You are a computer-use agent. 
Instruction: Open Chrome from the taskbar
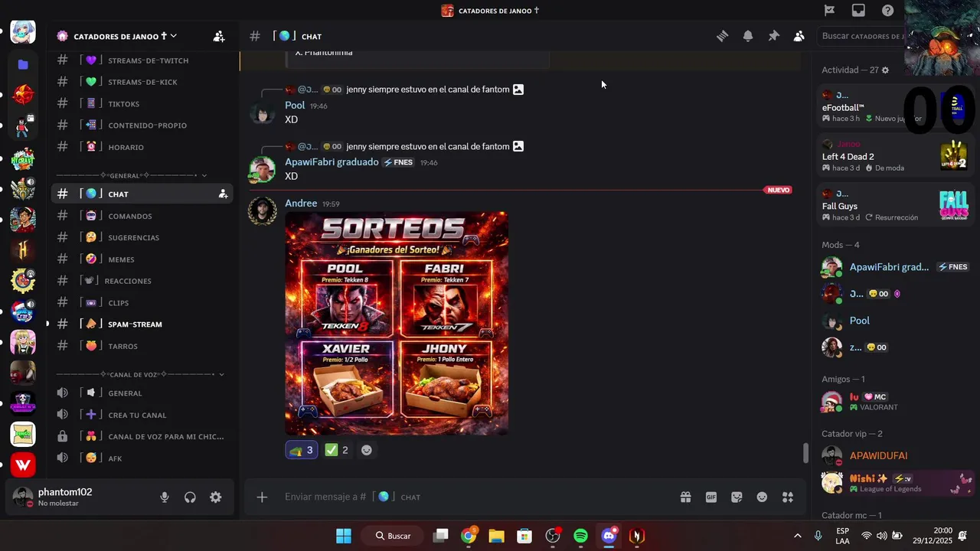(x=468, y=536)
